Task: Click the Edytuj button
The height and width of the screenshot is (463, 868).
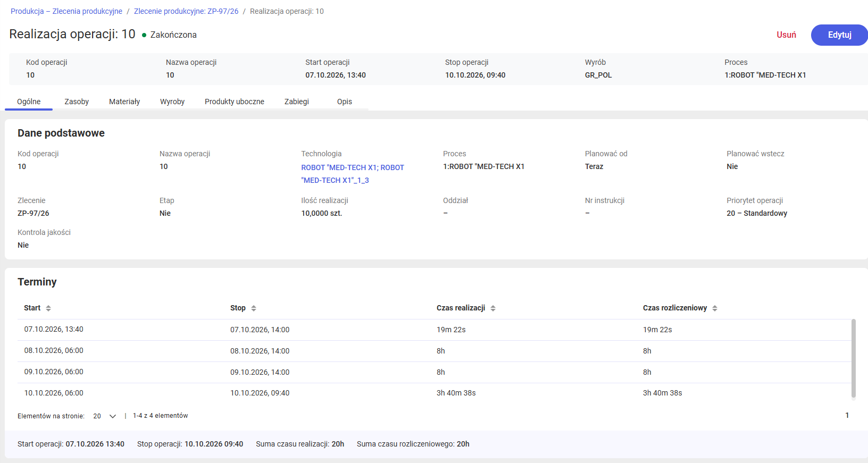Action: 839,35
